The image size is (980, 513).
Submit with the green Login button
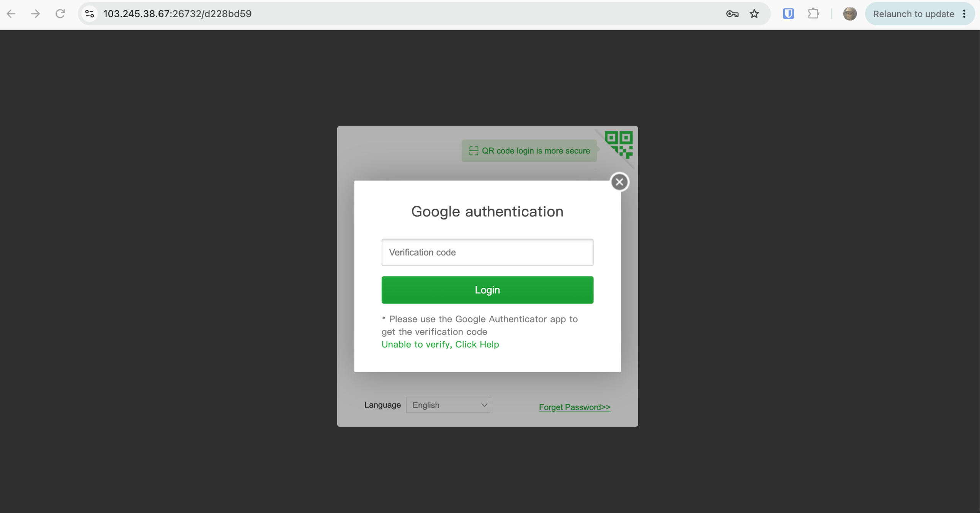click(487, 290)
